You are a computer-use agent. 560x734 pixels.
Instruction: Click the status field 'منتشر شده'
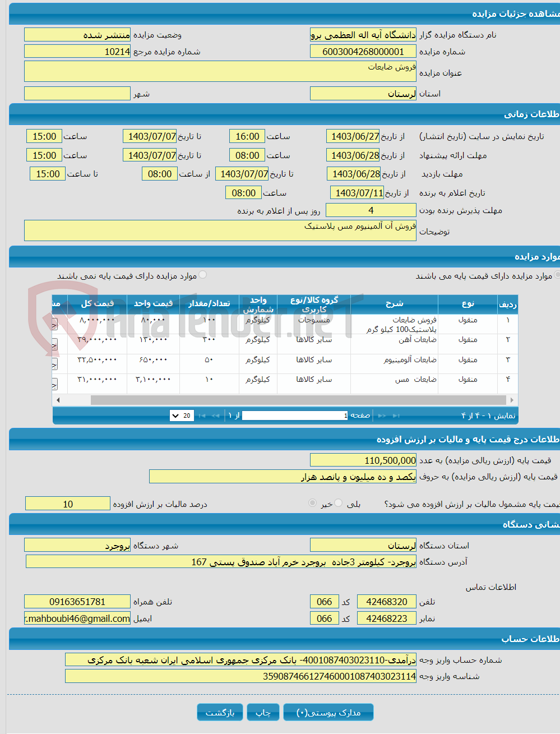pos(77,35)
